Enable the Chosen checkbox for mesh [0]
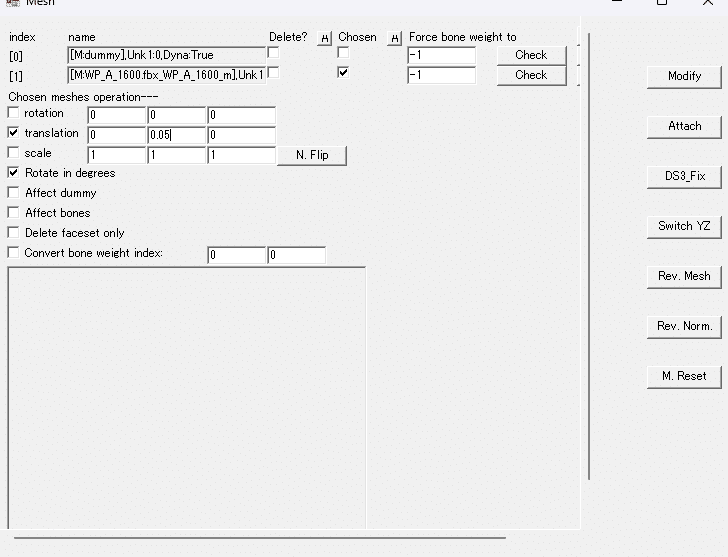Screen dimensions: 728x557 (343, 53)
